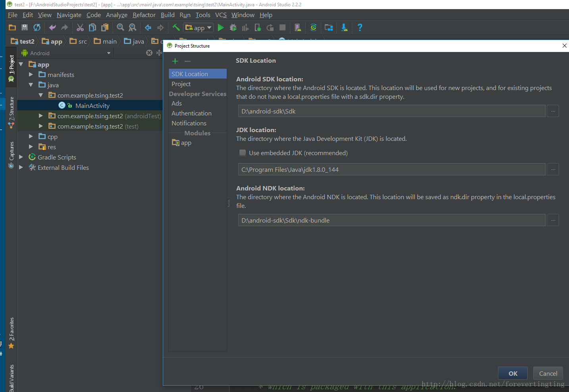Click the Save All floppy icon
The height and width of the screenshot is (392, 569).
[x=25, y=27]
